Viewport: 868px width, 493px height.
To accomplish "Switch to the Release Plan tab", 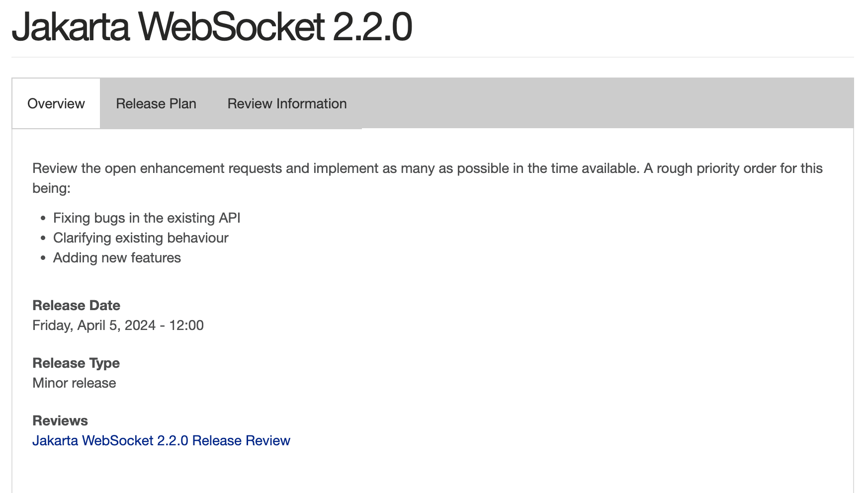I will pyautogui.click(x=156, y=103).
